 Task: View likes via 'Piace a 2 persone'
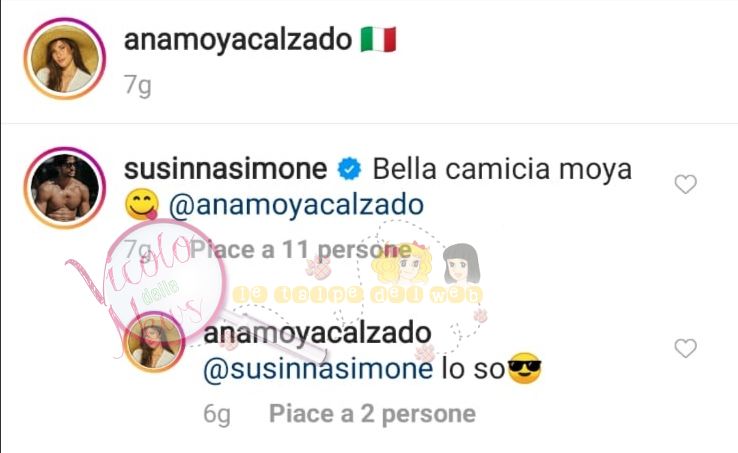pyautogui.click(x=372, y=414)
